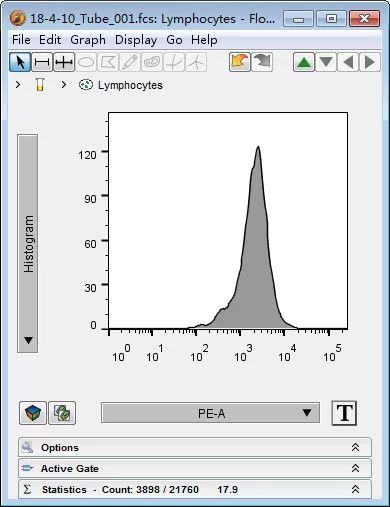Click the sample tube breadcrumb icon
Image resolution: width=390 pixels, height=507 pixels.
(x=40, y=85)
